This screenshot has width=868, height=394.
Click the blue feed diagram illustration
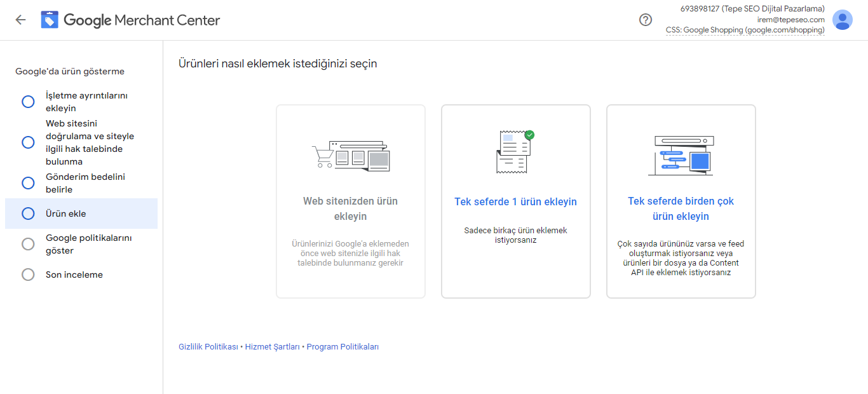pyautogui.click(x=681, y=156)
